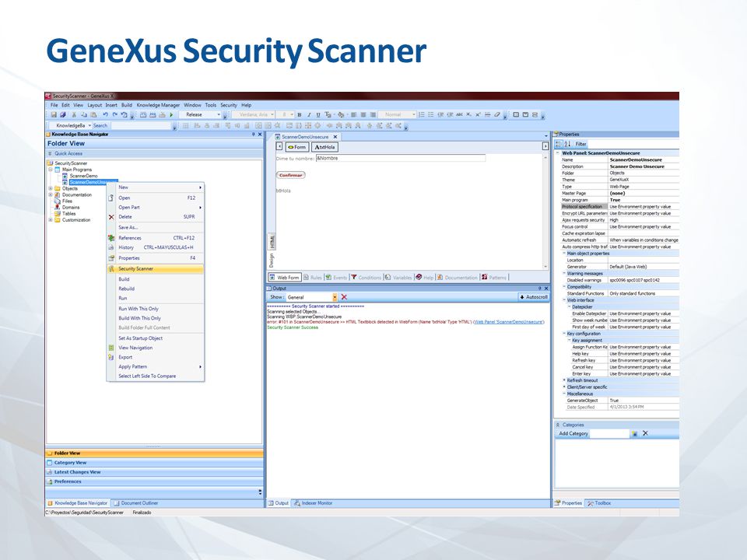Click the Save icon in the toolbar

tap(54, 115)
